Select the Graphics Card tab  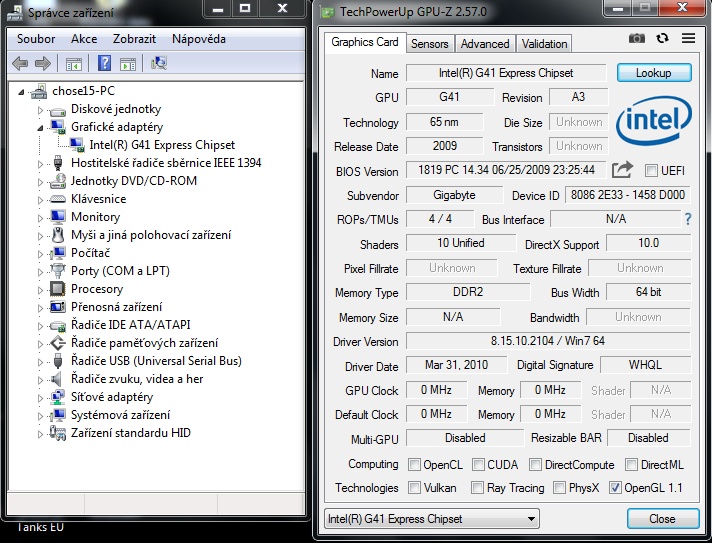[x=365, y=42]
